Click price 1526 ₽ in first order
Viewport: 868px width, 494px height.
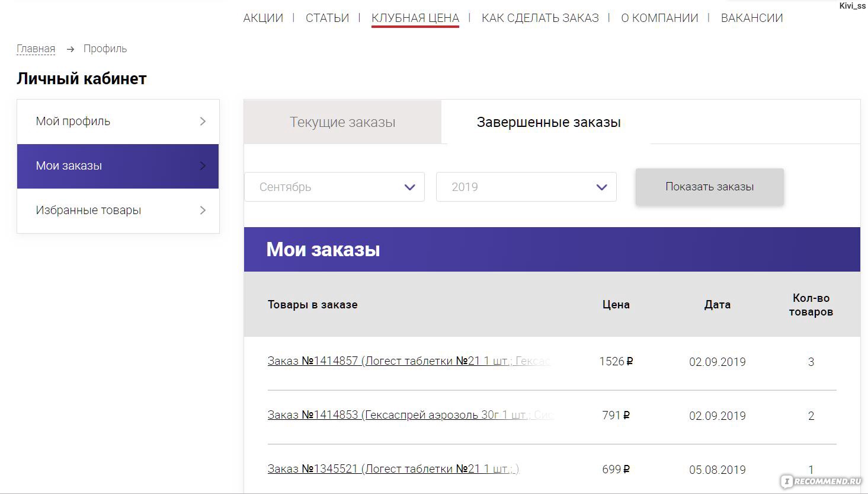coord(616,361)
